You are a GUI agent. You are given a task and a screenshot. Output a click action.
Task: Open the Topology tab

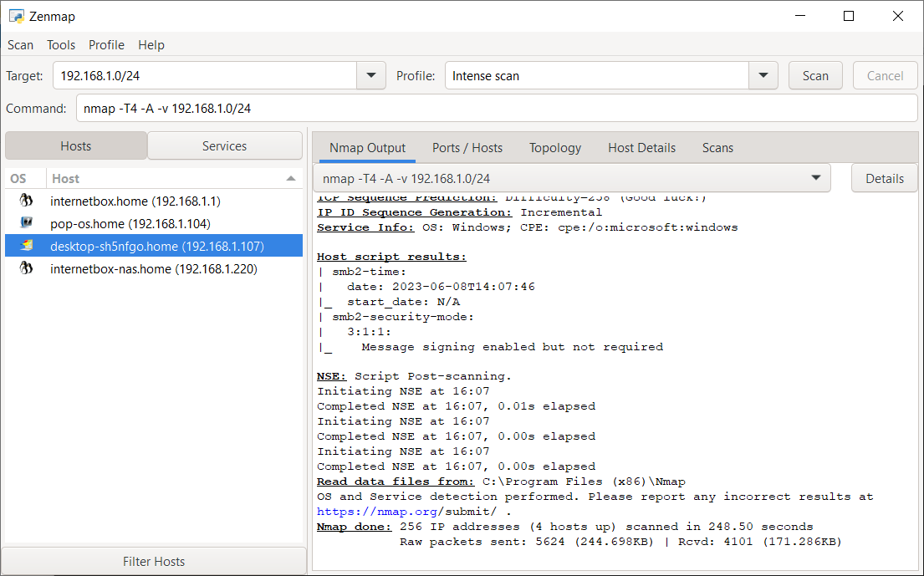(555, 148)
